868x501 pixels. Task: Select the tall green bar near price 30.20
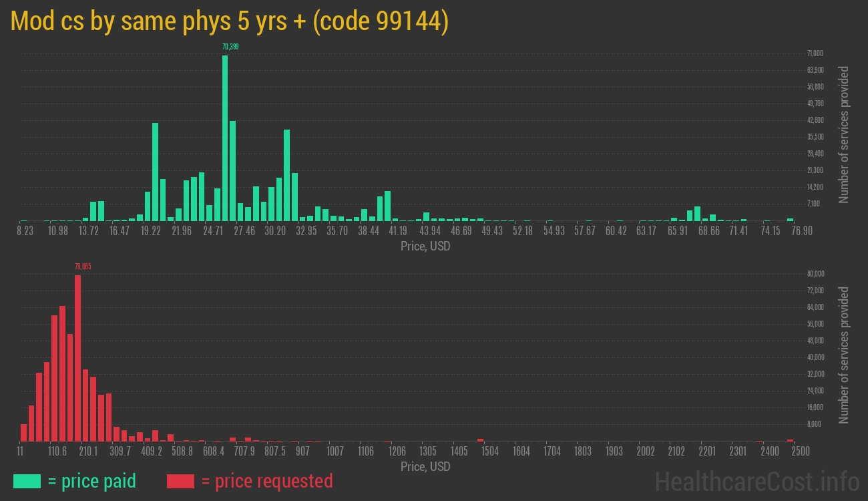coord(286,174)
